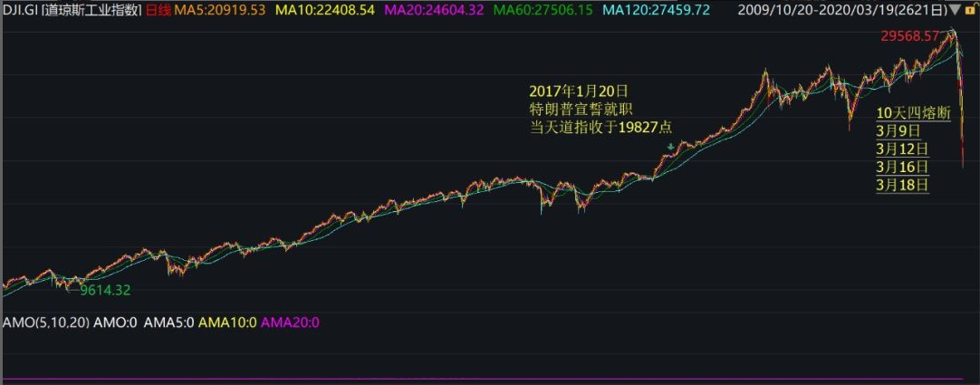980x385 pixels.
Task: Click the small inauguration arrow marker on chart
Action: click(670, 147)
